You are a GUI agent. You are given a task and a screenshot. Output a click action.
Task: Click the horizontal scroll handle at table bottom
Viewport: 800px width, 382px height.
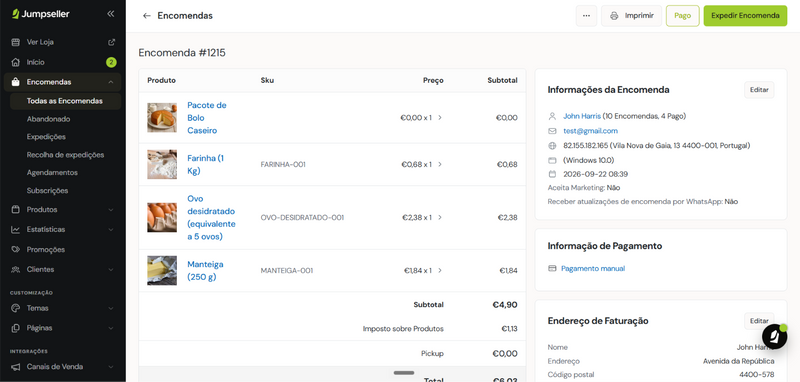coord(404,373)
